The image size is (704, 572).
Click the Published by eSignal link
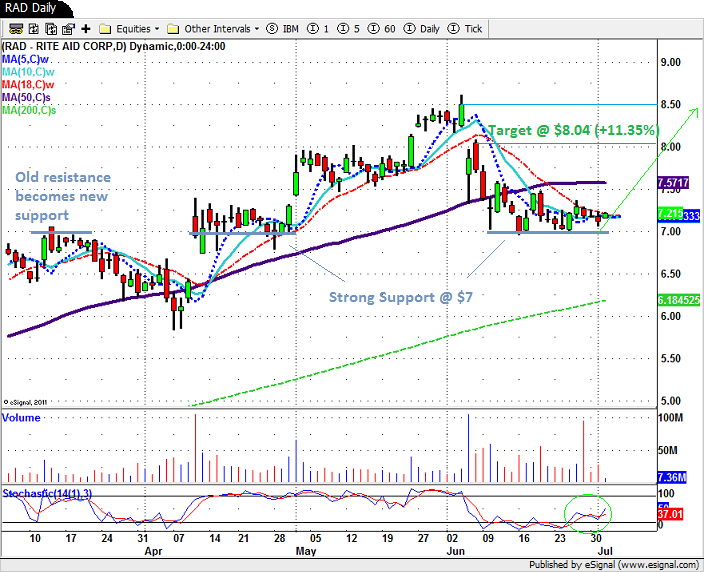point(614,565)
